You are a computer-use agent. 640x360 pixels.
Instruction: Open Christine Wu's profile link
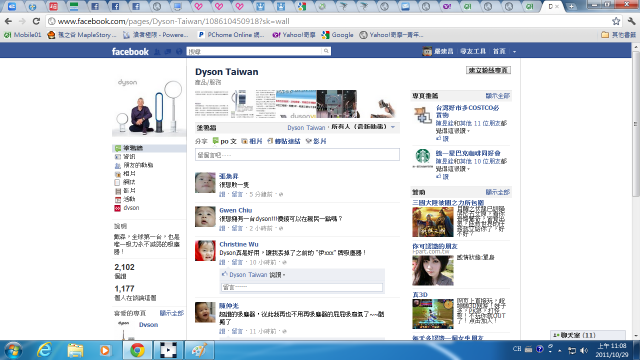click(x=239, y=244)
